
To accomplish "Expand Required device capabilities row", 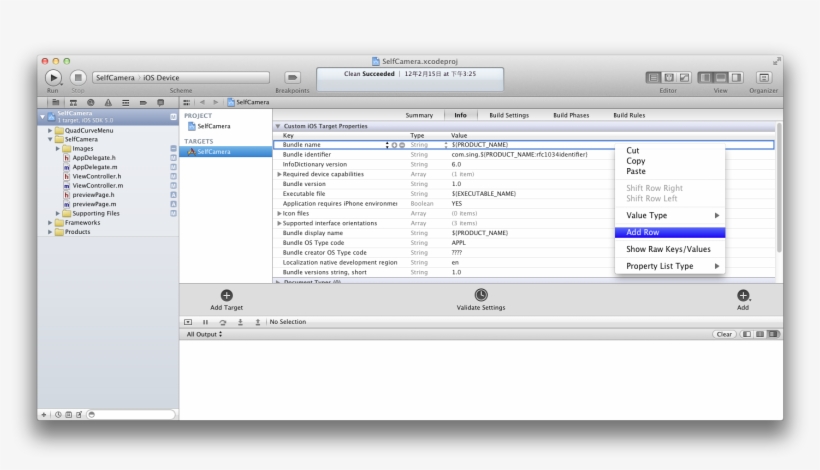I will tap(279, 175).
